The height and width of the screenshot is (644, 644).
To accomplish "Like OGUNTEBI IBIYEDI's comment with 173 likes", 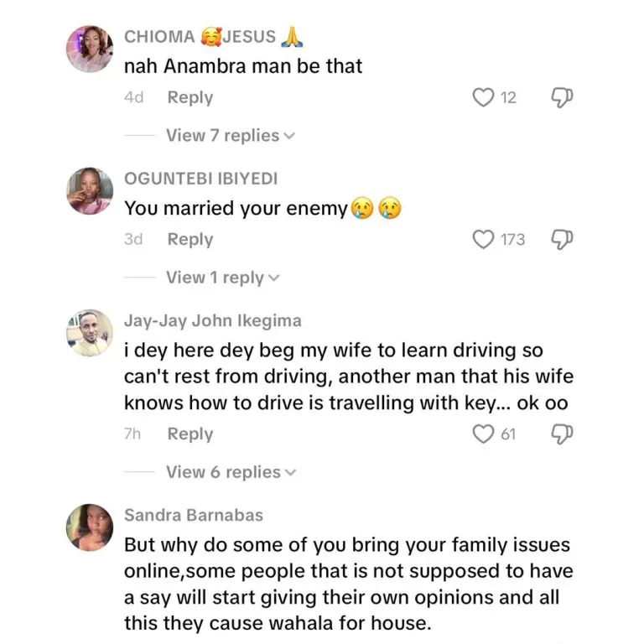I will 484,240.
